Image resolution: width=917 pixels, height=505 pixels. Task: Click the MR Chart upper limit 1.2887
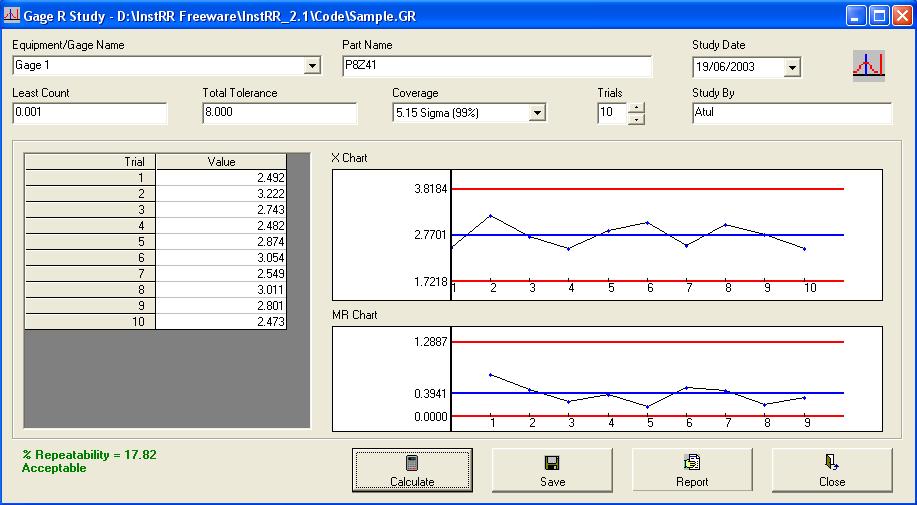click(430, 342)
